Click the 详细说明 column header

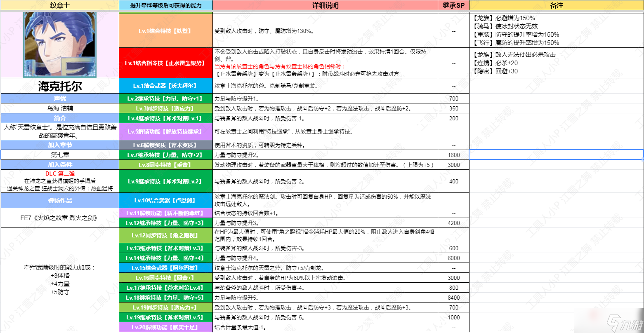coord(325,5)
